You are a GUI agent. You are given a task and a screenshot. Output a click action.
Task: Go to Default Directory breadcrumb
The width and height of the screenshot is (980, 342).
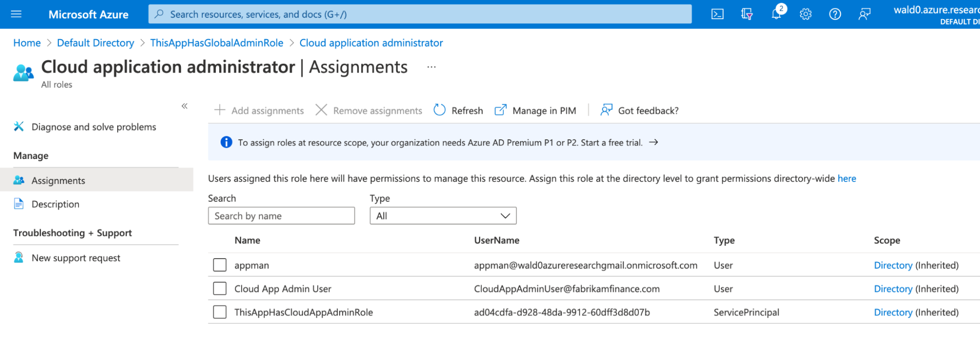pos(96,43)
